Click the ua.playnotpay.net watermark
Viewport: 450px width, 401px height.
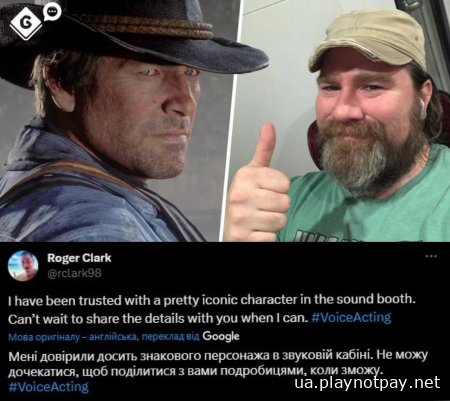(x=367, y=383)
